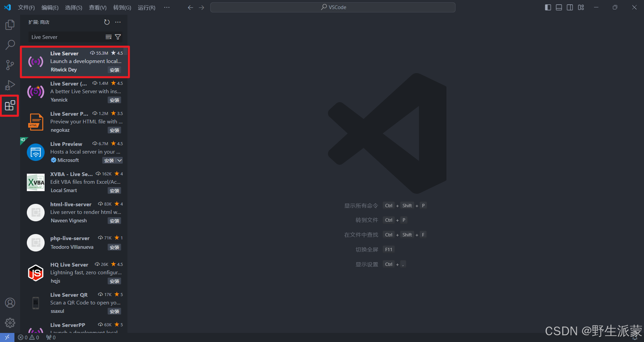
Task: Open the Search view in activity bar
Action: tap(10, 45)
